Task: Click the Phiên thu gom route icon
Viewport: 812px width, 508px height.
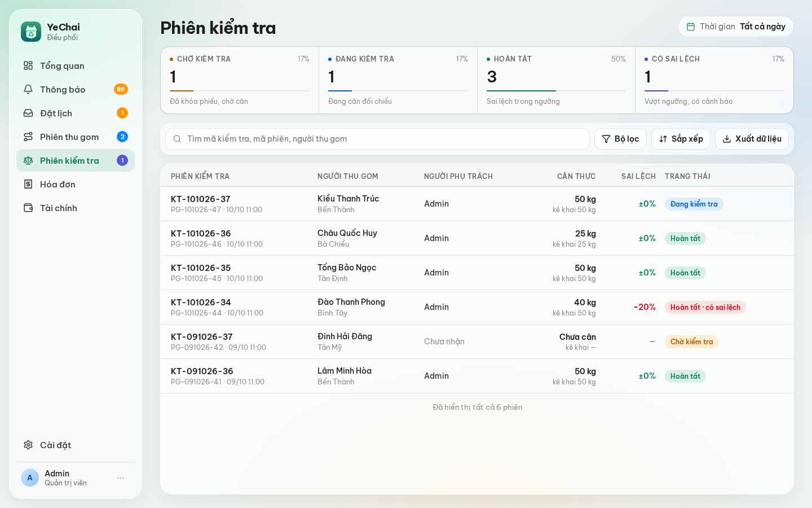Action: click(28, 137)
